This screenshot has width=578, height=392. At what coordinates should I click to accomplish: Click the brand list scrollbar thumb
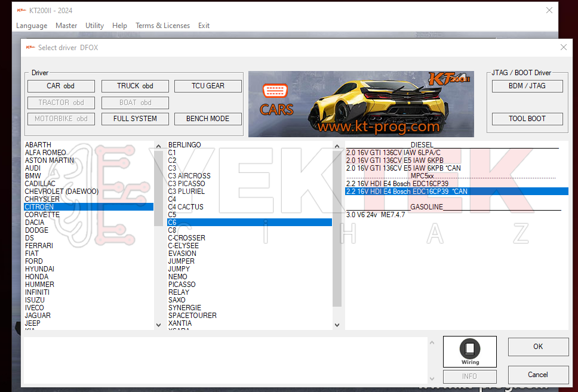(x=158, y=188)
